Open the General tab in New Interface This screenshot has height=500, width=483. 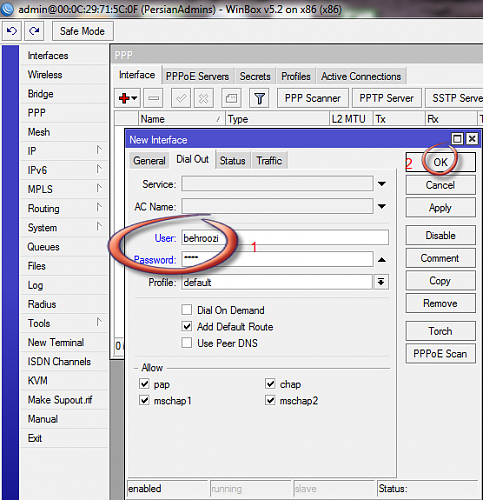[x=149, y=161]
